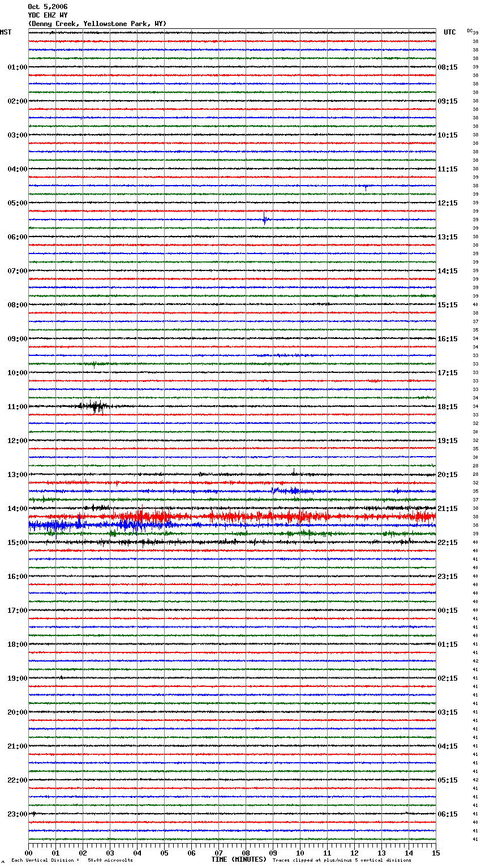The width and height of the screenshot is (481, 868).
Task: Select the 04:15 UTC time label
Action: (x=448, y=746)
